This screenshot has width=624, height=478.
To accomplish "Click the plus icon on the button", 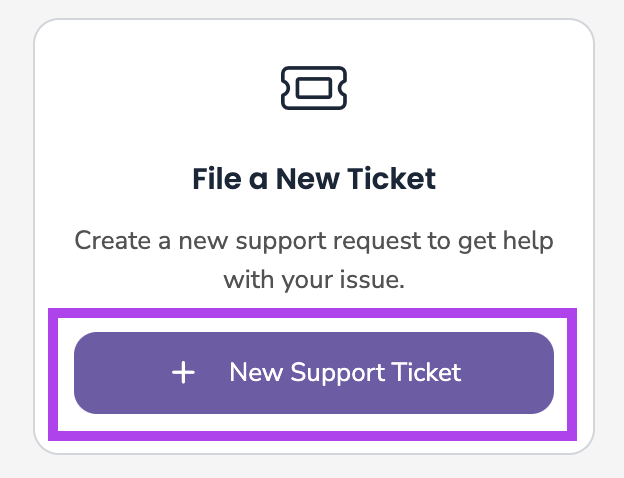I will [x=183, y=373].
